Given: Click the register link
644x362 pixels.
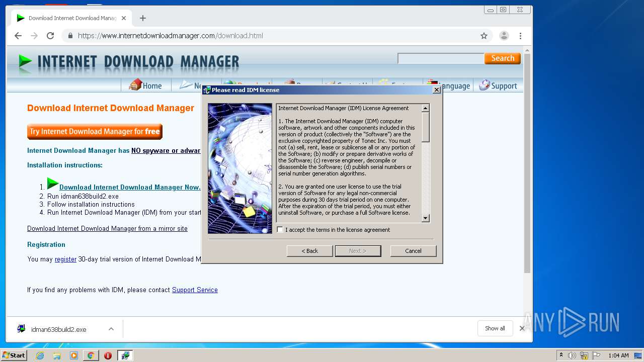Looking at the screenshot, I should pos(65,259).
